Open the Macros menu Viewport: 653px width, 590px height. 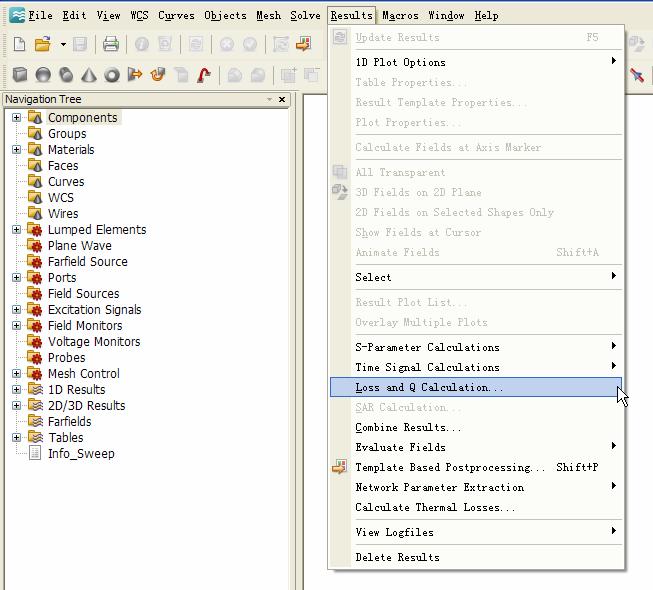pyautogui.click(x=400, y=16)
